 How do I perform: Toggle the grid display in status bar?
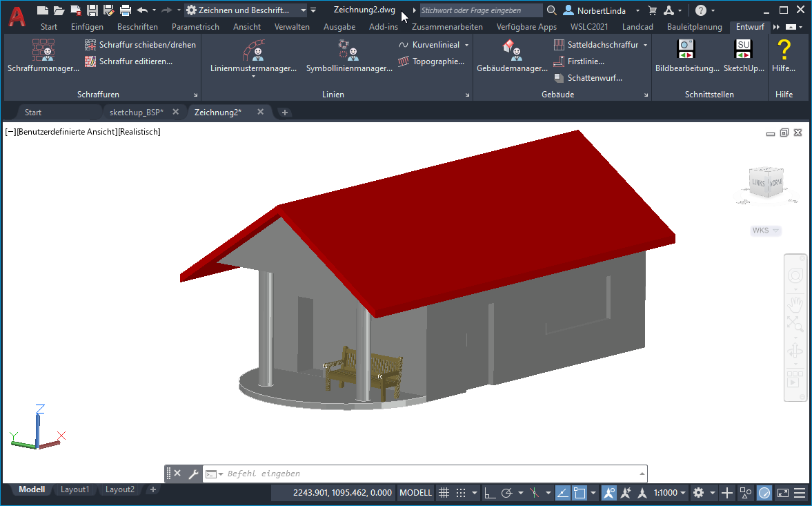coord(444,493)
